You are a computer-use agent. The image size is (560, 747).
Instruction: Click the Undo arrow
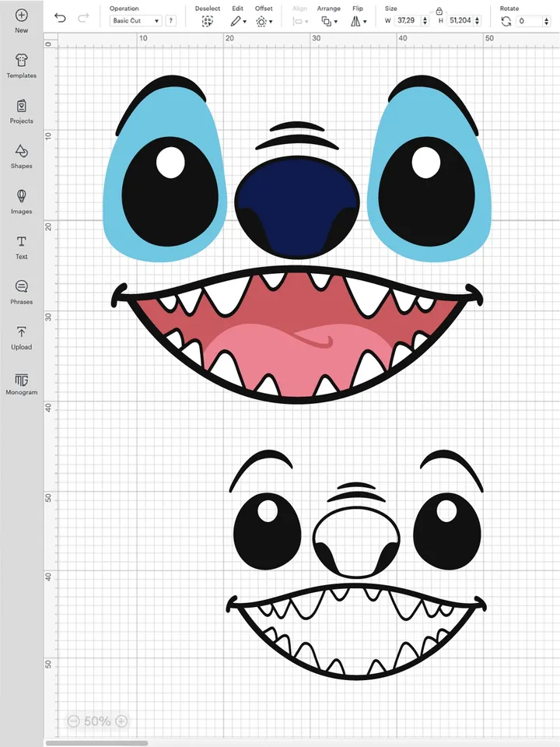tap(61, 17)
